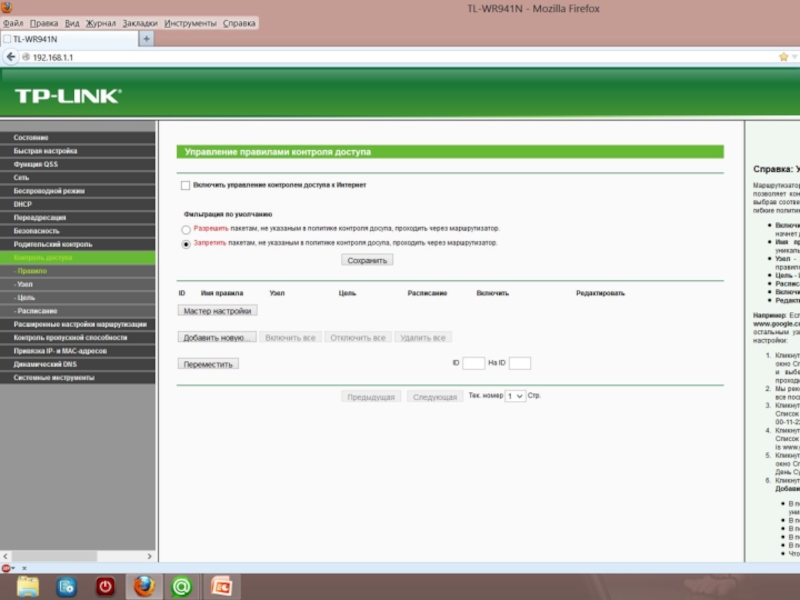The image size is (800, 600).
Task: Click the Firefox back arrow button
Action: point(11,57)
